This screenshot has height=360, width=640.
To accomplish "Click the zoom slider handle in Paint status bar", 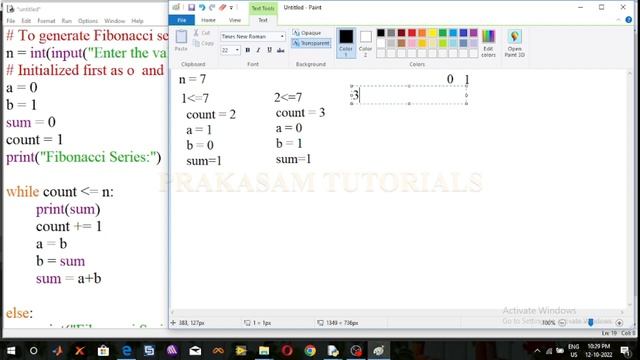I will click(x=591, y=322).
